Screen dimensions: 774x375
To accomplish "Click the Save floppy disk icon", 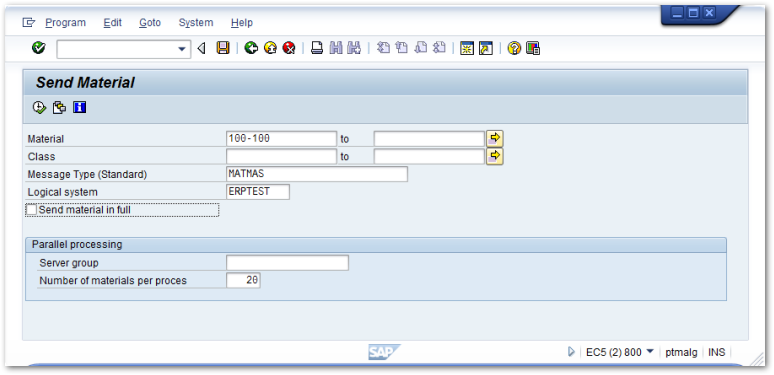I will coord(223,48).
